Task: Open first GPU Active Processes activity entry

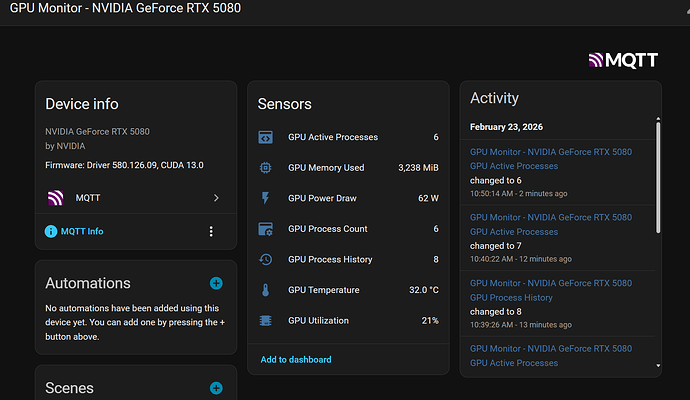Action: point(550,159)
